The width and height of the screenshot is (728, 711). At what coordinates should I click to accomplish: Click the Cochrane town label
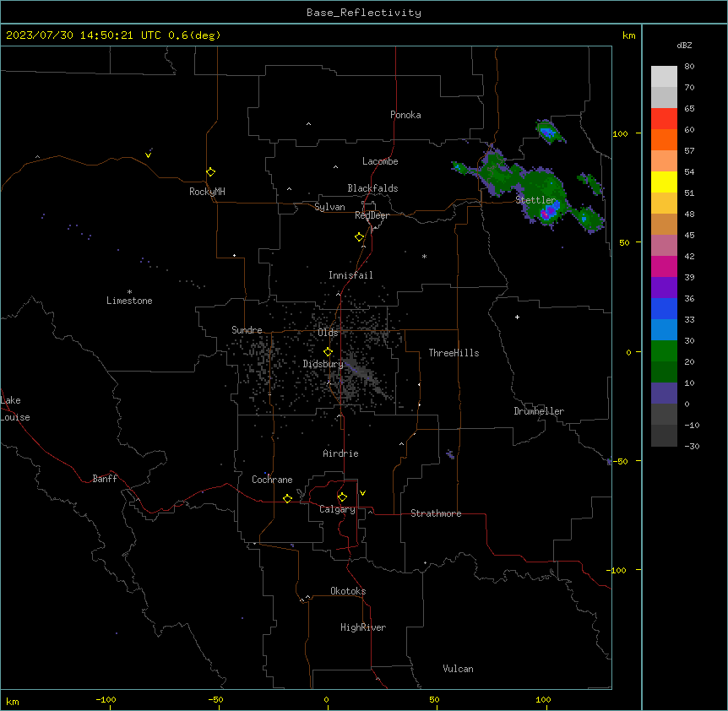(272, 480)
